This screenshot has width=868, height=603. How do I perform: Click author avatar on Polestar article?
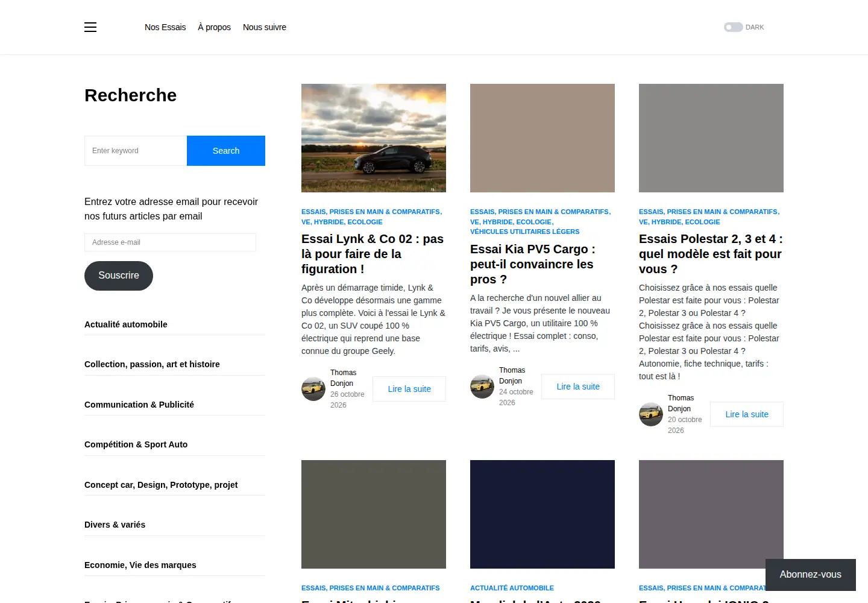(651, 414)
